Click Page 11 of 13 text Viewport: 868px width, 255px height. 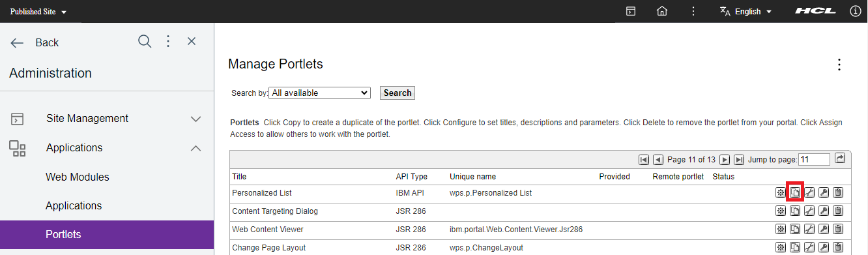[691, 160]
